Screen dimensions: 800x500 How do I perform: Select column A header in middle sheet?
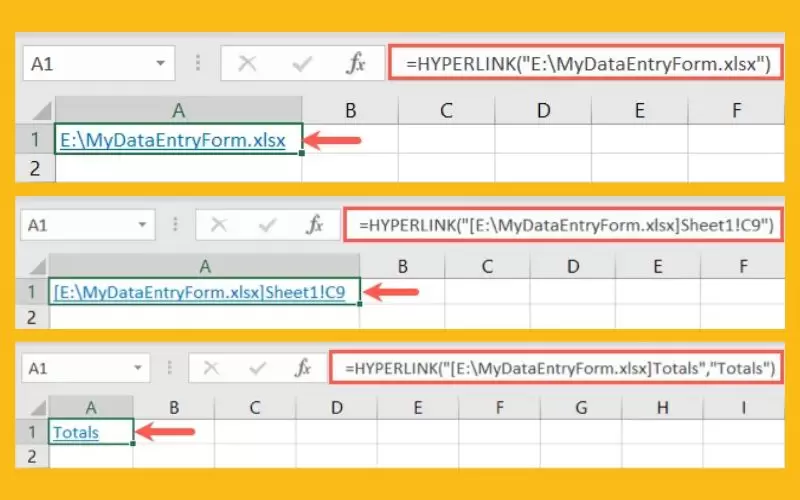point(205,266)
